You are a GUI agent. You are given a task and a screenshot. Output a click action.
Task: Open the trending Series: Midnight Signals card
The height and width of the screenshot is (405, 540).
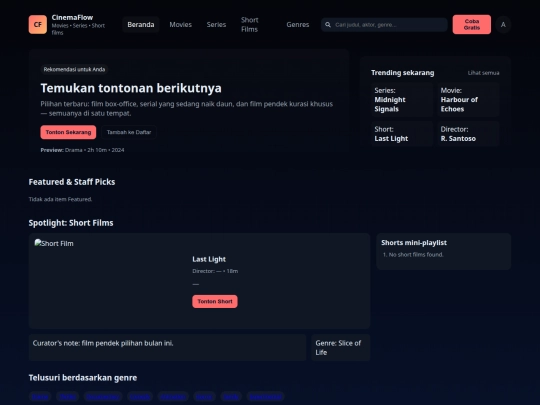pos(402,100)
